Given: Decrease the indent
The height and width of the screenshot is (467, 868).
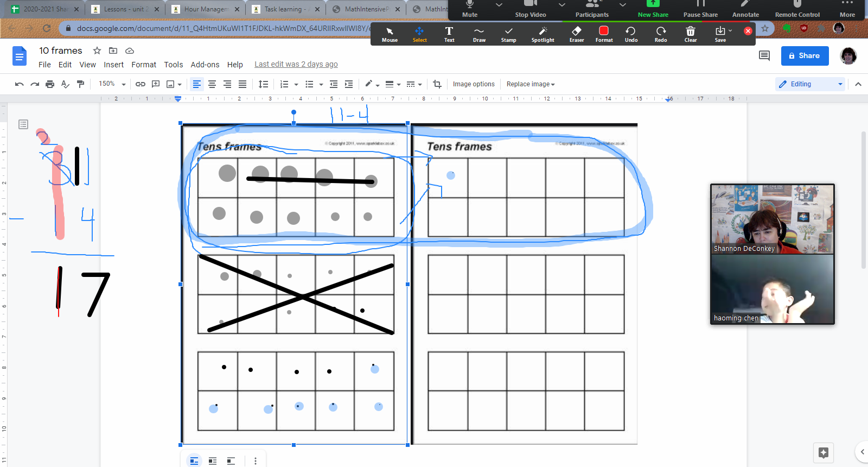Looking at the screenshot, I should click(x=334, y=84).
